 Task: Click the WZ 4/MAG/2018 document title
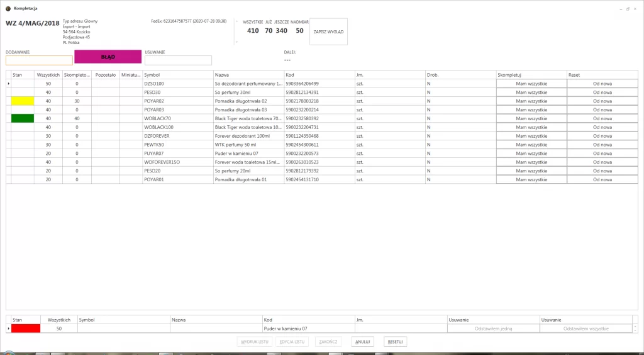33,23
